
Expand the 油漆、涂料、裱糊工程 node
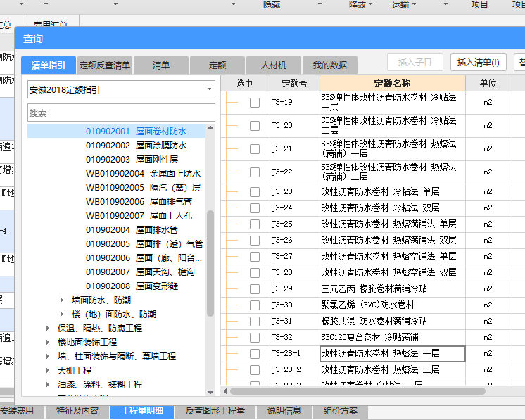point(48,385)
